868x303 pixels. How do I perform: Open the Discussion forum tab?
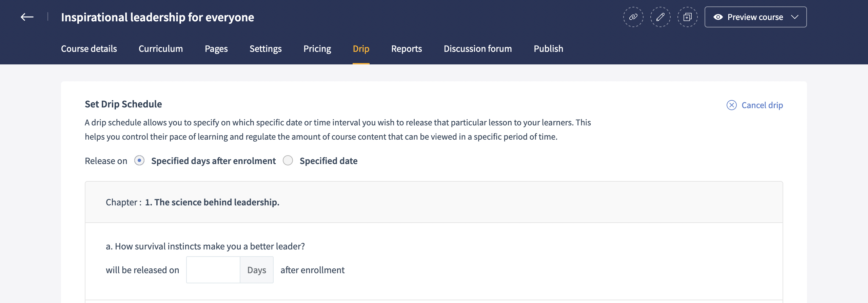coord(477,49)
